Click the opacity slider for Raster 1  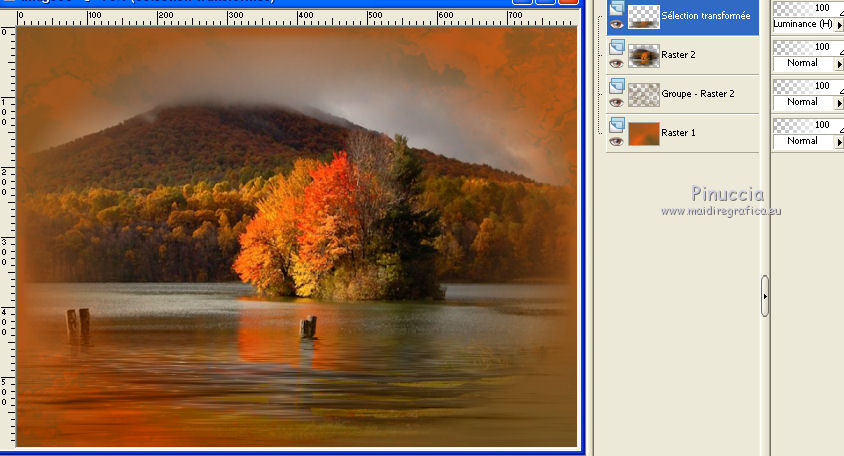(808, 124)
